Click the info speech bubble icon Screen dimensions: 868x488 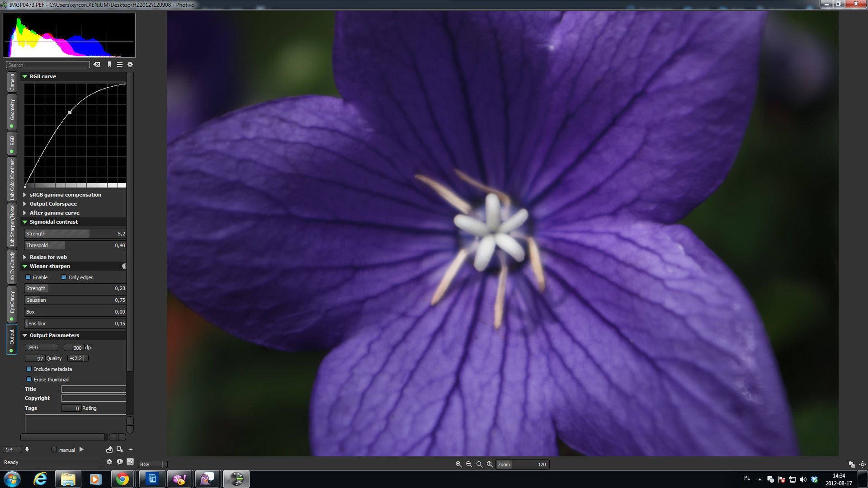tap(120, 462)
